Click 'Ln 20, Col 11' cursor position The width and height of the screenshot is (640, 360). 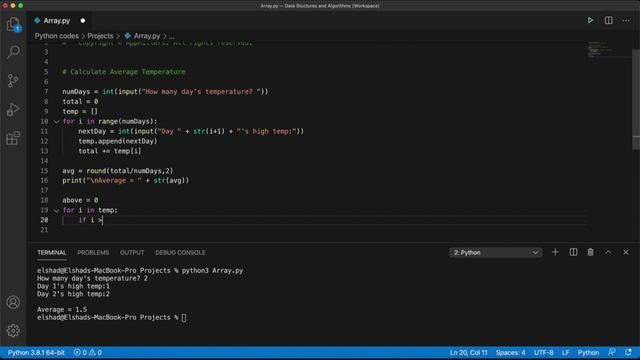(469, 353)
